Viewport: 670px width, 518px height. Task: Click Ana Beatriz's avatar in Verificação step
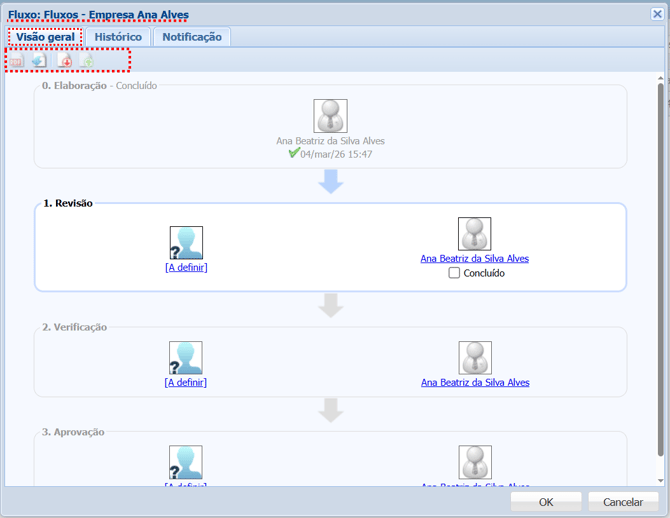[474, 358]
